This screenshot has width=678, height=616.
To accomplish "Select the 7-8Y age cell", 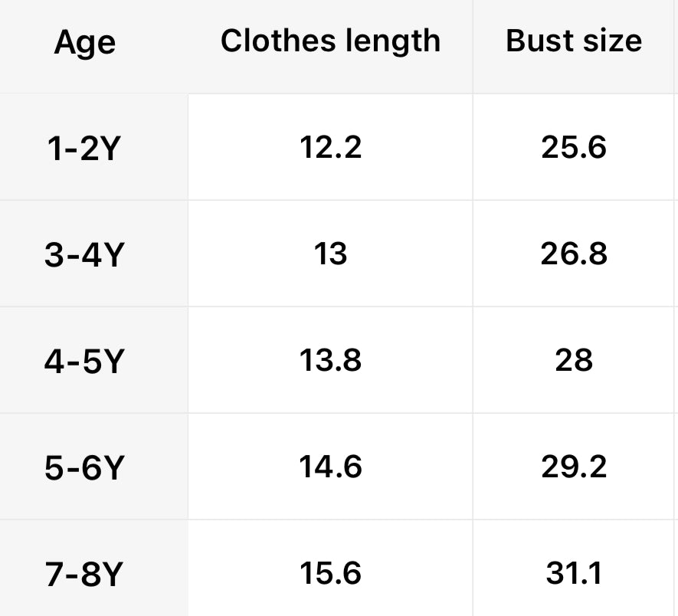I will (84, 575).
